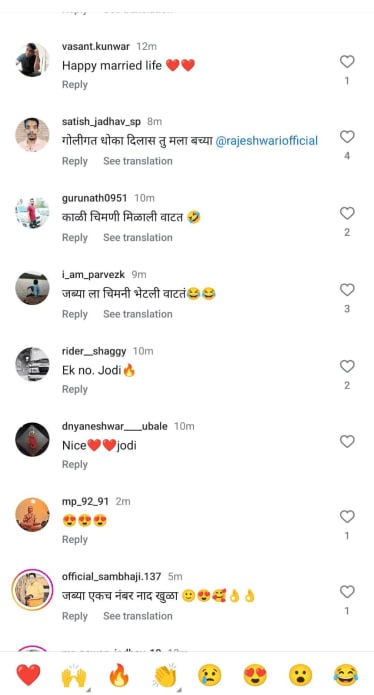Viewport: 374px width, 695px height.
Task: Like i_am_parvezk's comment heart
Action: pos(347,289)
